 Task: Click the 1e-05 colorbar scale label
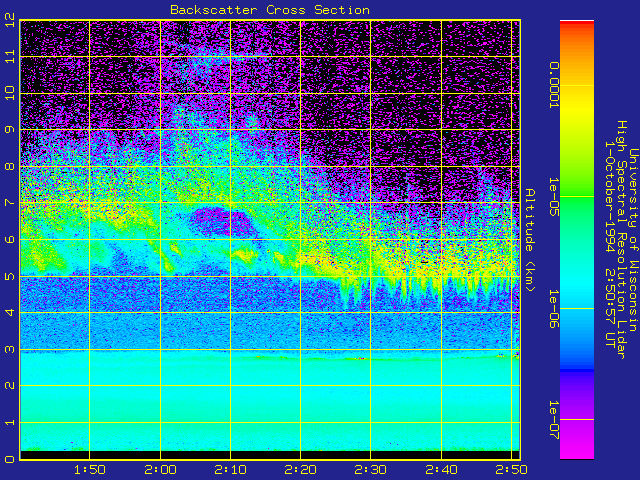coord(553,197)
